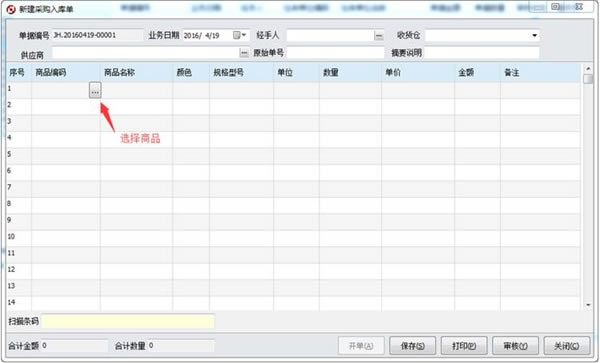Click the 打印(P) button
This screenshot has height=363, width=600.
[464, 346]
